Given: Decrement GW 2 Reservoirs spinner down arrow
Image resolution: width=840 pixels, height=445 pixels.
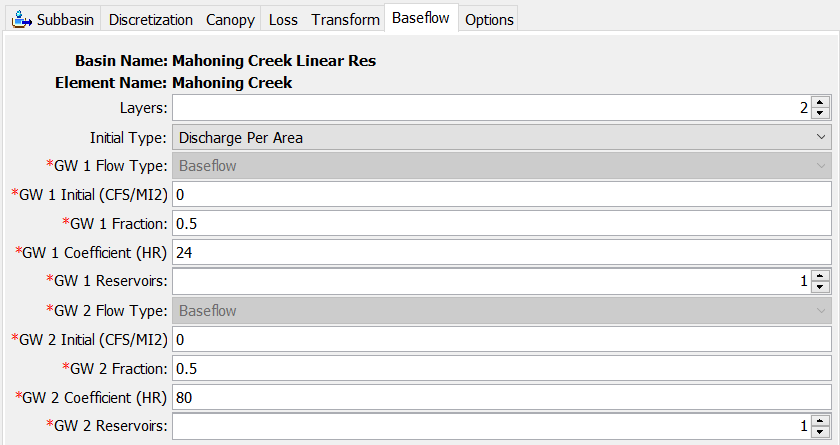Looking at the screenshot, I should [x=820, y=432].
